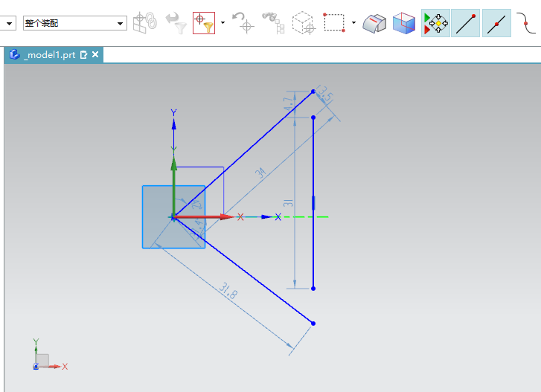
Task: Click the undo snap point icon
Action: (x=243, y=23)
